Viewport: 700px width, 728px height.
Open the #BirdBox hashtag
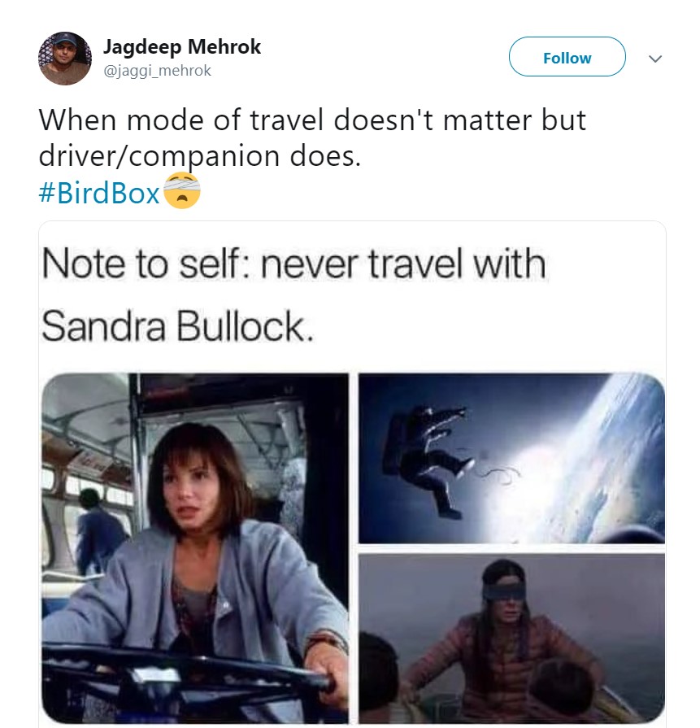[99, 193]
